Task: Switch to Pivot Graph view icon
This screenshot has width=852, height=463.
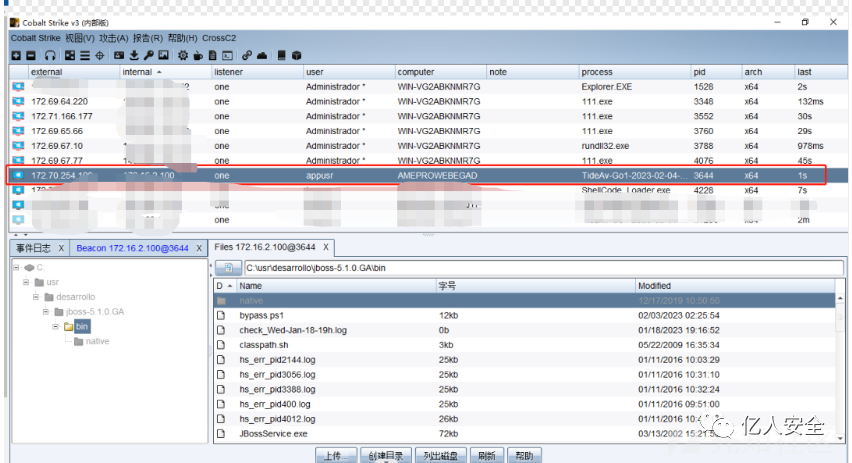Action: [x=70, y=55]
